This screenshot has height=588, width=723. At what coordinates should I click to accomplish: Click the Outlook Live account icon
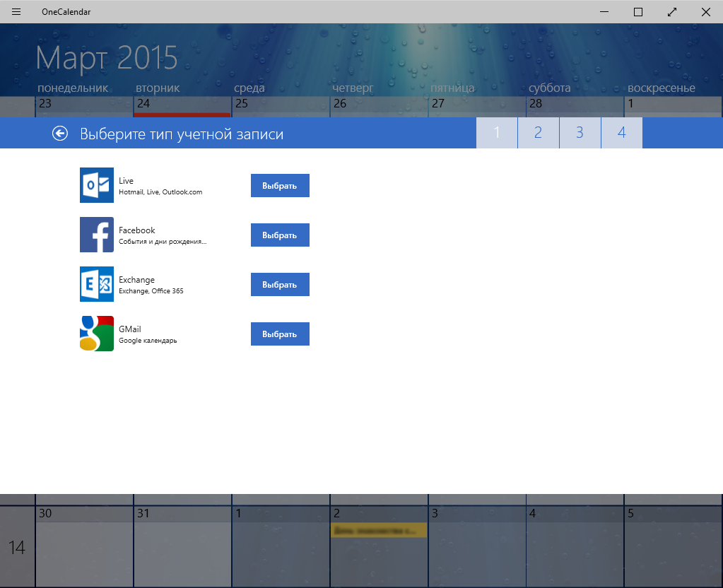[x=97, y=185]
